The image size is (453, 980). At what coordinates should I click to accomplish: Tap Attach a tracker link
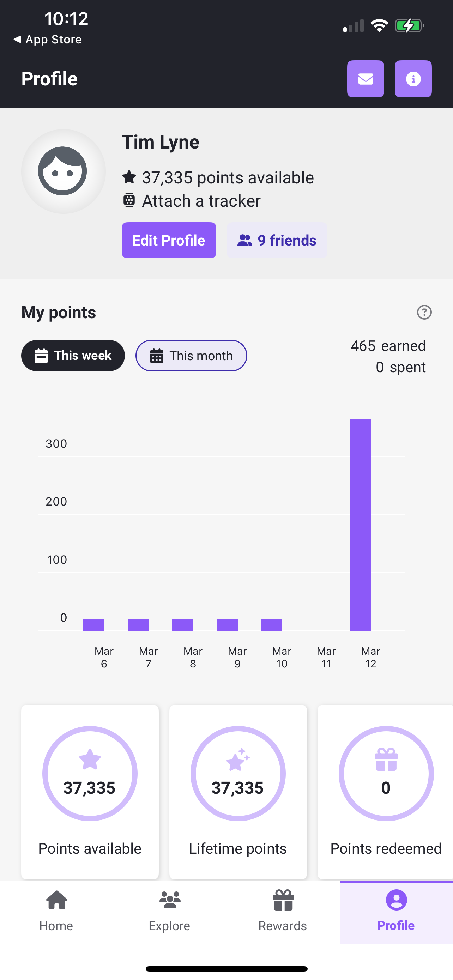(201, 200)
